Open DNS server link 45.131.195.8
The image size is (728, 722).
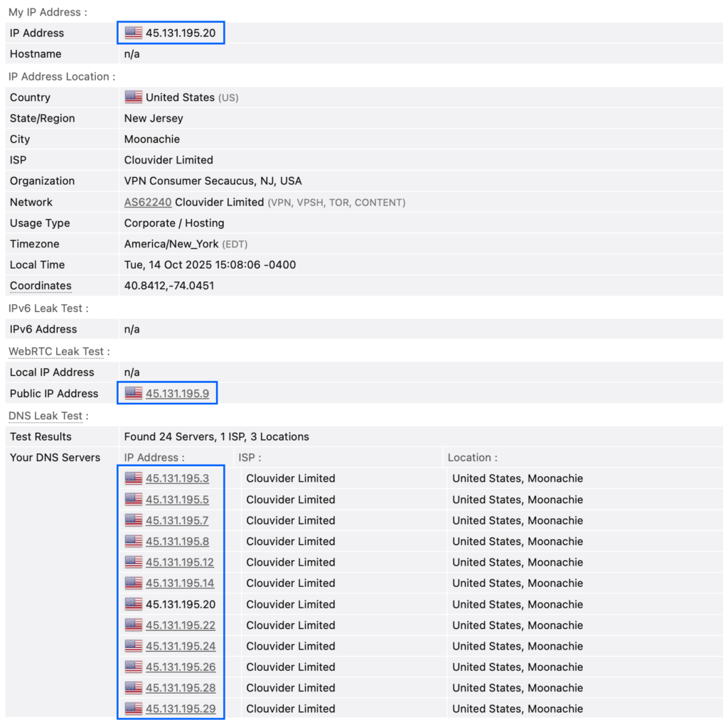coord(177,541)
